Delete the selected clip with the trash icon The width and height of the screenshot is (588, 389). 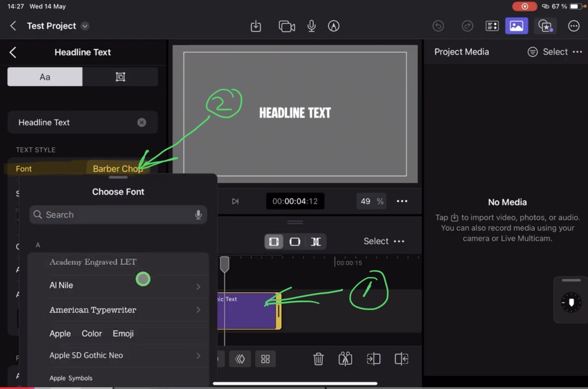318,359
